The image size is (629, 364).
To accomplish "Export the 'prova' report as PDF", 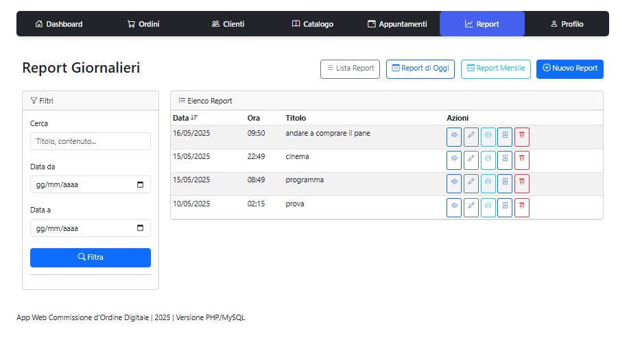I will pos(505,208).
